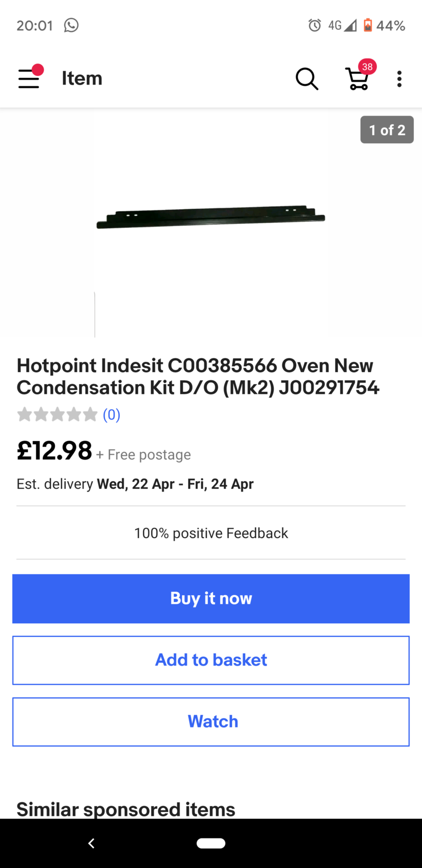This screenshot has width=422, height=868.
Task: Tap the WhatsApp notification icon
Action: (71, 25)
